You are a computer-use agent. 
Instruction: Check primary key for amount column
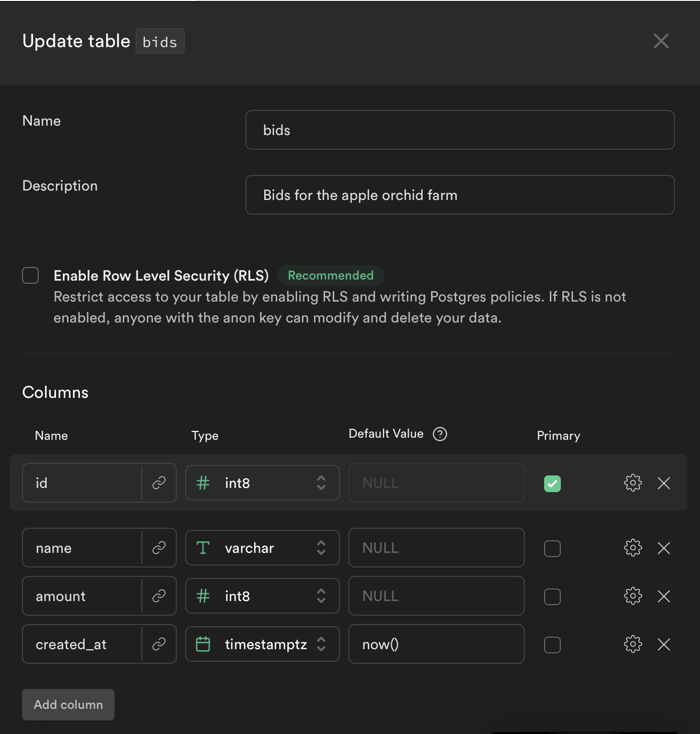(x=552, y=596)
